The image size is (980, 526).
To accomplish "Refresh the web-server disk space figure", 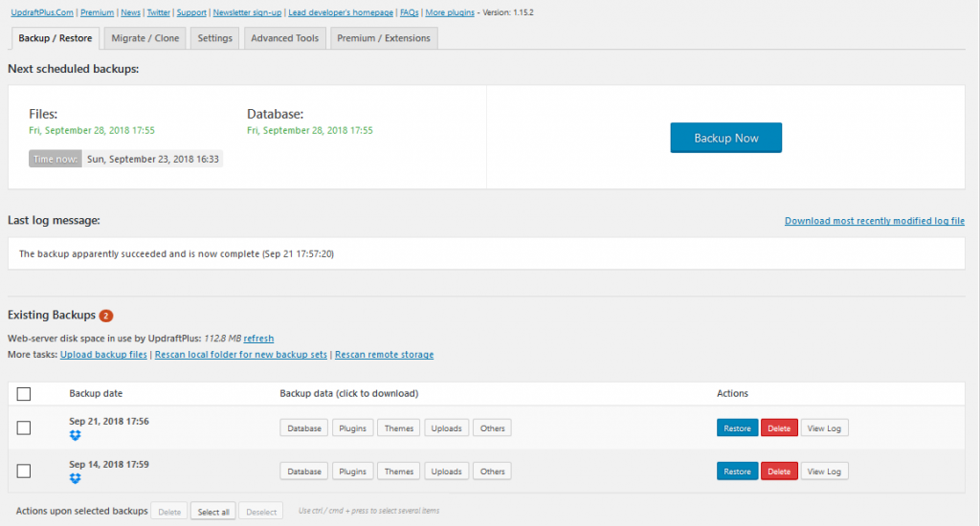I will coord(258,338).
